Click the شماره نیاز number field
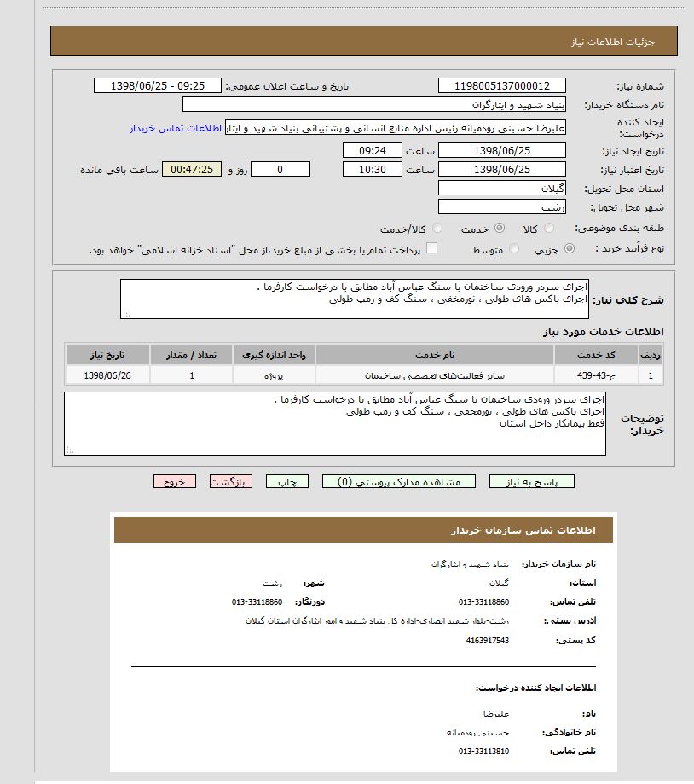694x784 pixels. (501, 86)
